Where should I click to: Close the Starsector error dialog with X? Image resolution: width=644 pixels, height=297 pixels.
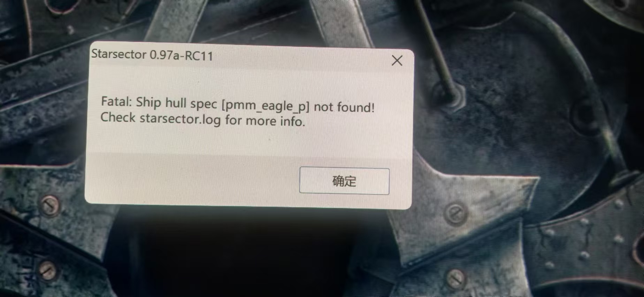pos(397,61)
